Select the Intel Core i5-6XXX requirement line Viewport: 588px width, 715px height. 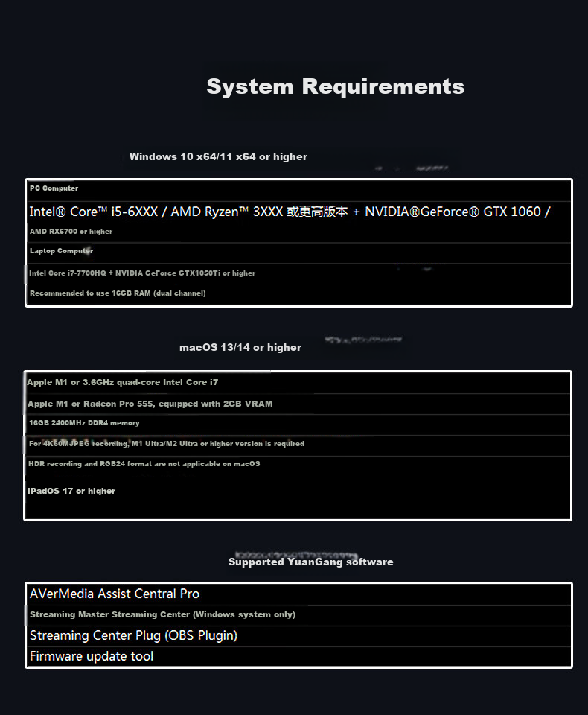click(x=290, y=212)
